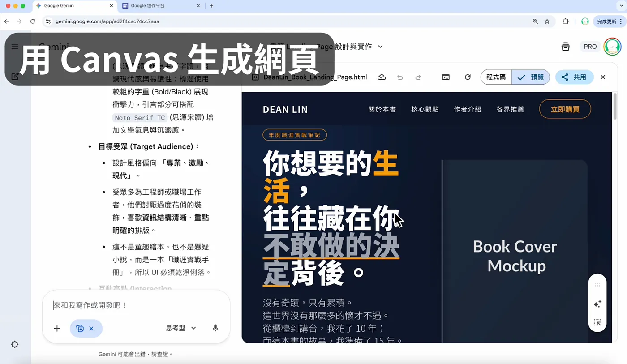Click the cloud save icon beside the file name
This screenshot has height=364, width=627.
[382, 77]
